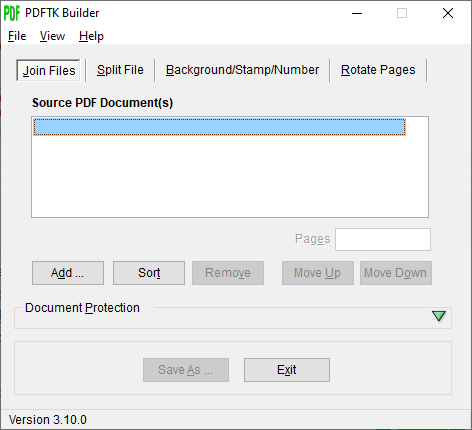The width and height of the screenshot is (472, 430).
Task: Focus the Pages input field
Action: coord(383,239)
